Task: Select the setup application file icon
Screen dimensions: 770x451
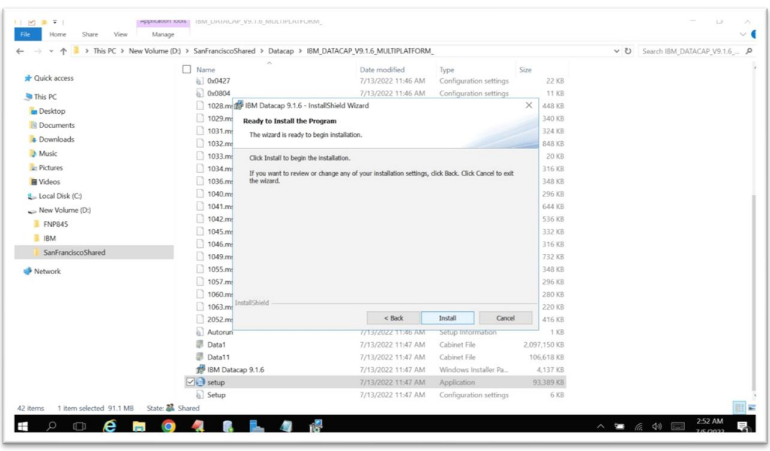Action: [200, 382]
